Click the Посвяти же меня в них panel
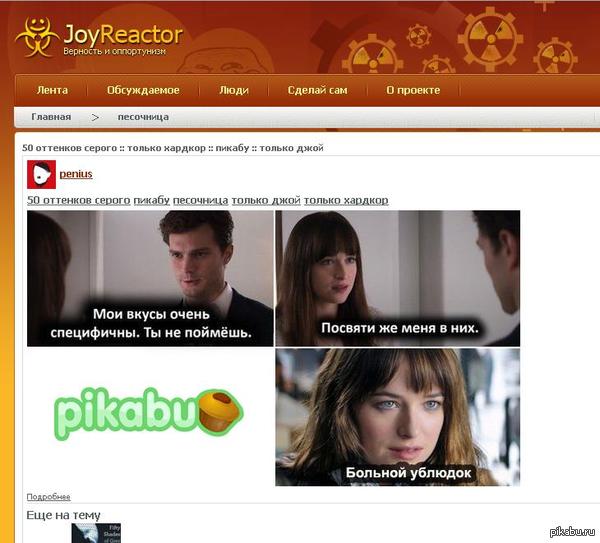This screenshot has width=600, height=543. pos(398,278)
